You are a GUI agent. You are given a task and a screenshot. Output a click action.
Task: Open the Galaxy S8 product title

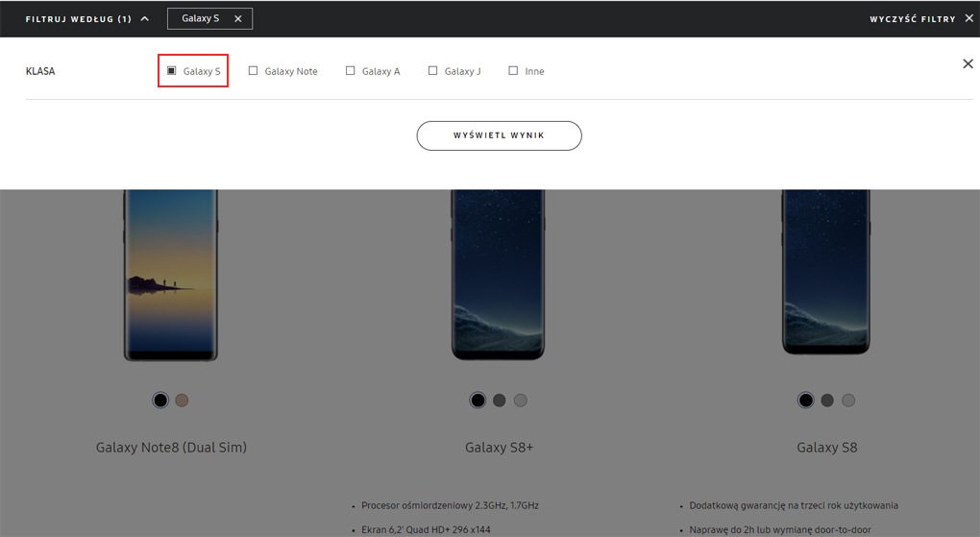tap(827, 448)
